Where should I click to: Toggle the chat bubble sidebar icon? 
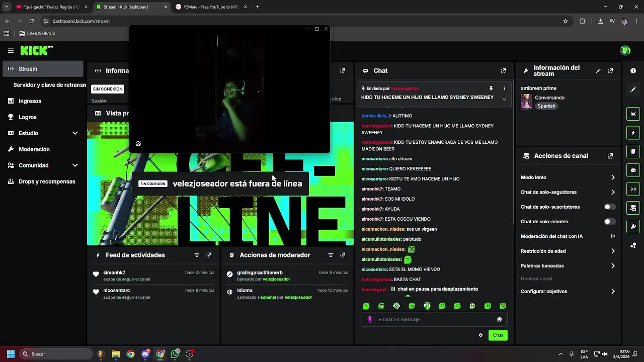pos(633,170)
